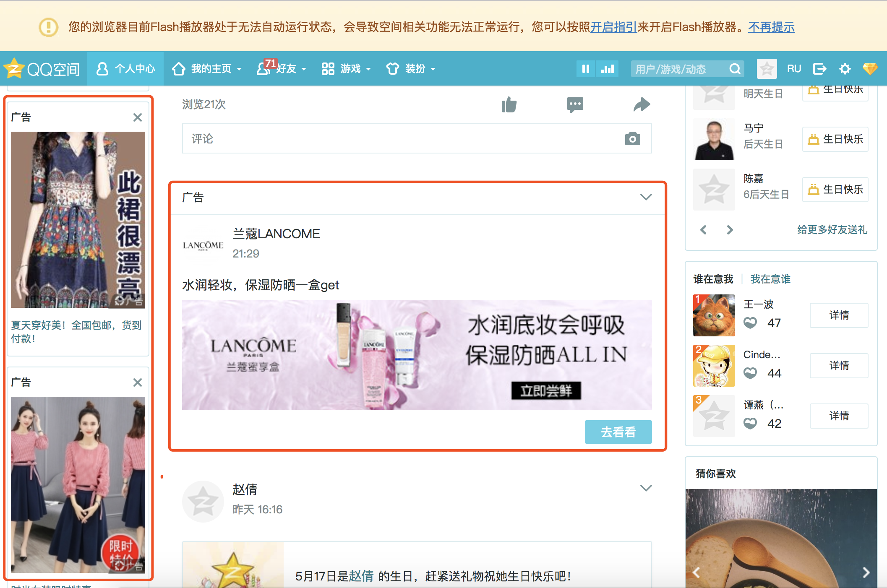Click 开启指引 link in Flash warning
The width and height of the screenshot is (887, 588).
[x=614, y=27]
